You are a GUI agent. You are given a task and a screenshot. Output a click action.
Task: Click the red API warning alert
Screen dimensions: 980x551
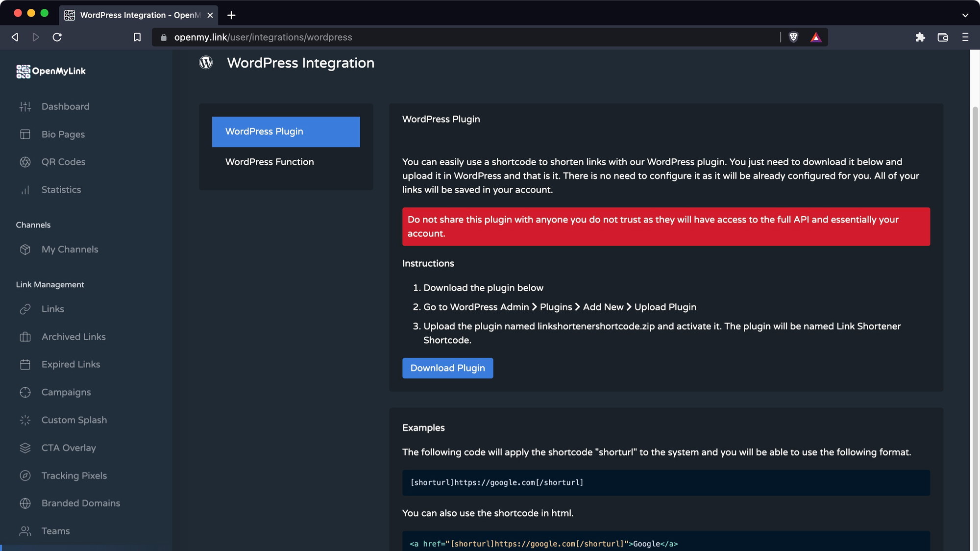pos(666,226)
